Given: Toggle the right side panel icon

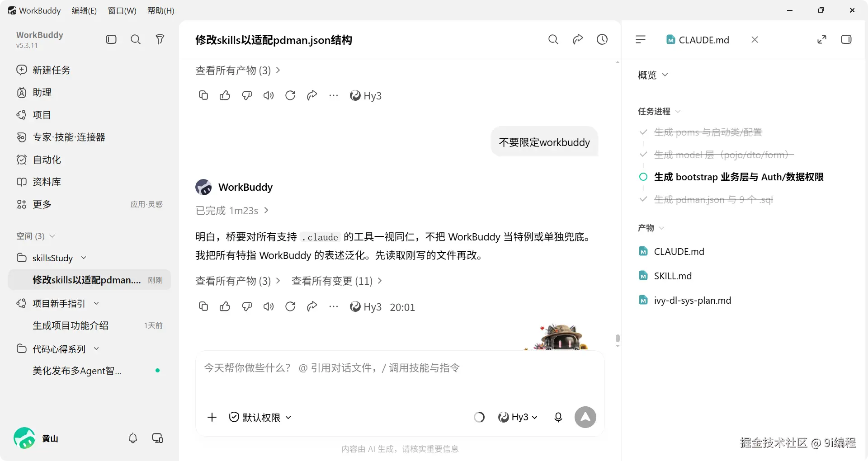Looking at the screenshot, I should (846, 40).
